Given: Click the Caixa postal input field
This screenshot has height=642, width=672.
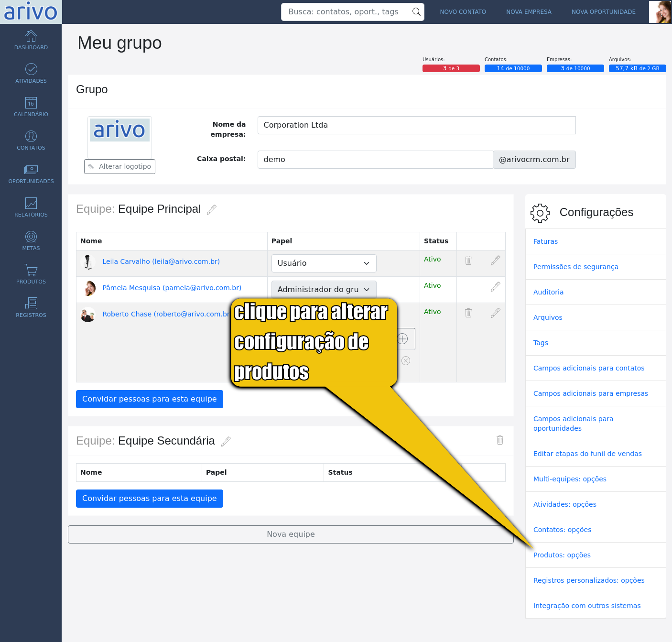Looking at the screenshot, I should click(x=375, y=160).
